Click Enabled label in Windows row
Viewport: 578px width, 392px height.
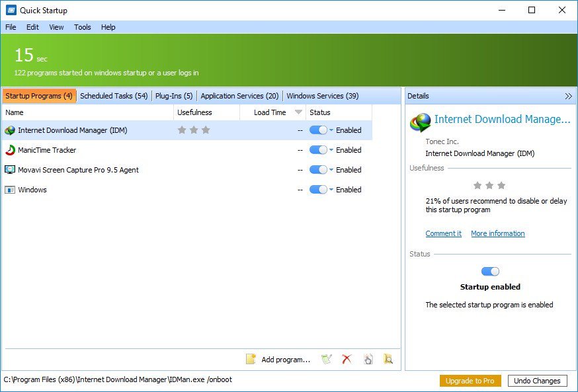click(349, 190)
